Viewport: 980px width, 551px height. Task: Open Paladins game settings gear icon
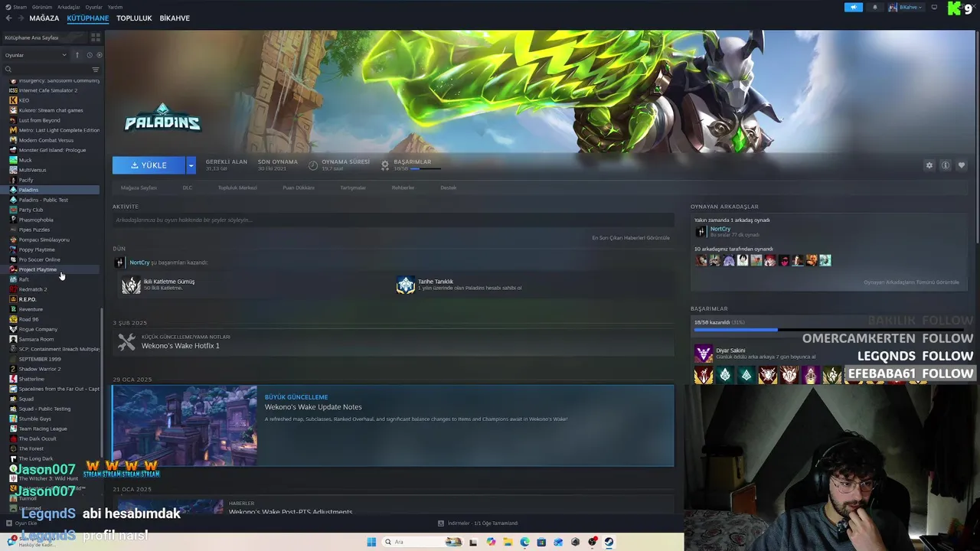929,165
